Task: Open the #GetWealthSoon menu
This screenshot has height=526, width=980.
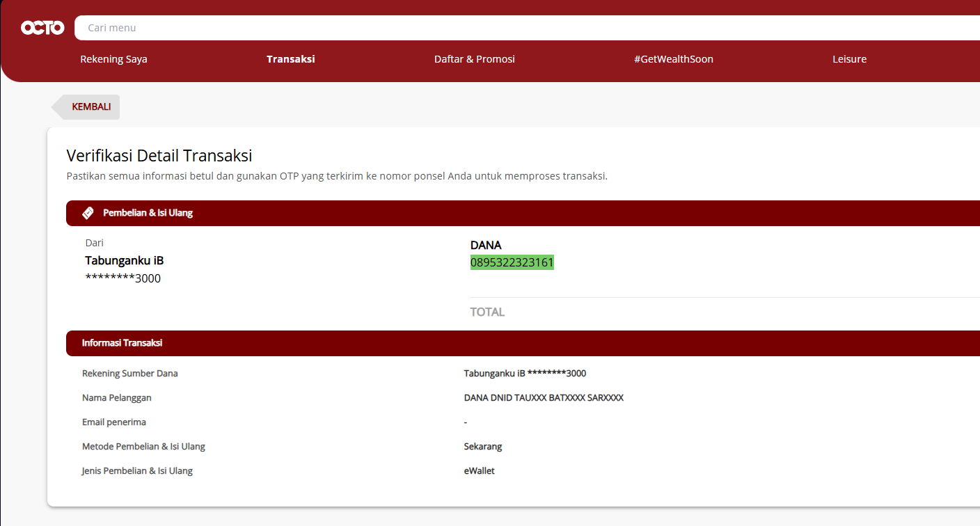Action: tap(674, 59)
